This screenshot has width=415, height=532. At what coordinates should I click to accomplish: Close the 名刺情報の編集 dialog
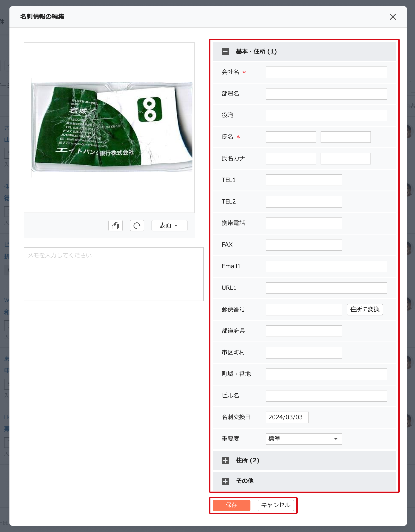click(393, 17)
